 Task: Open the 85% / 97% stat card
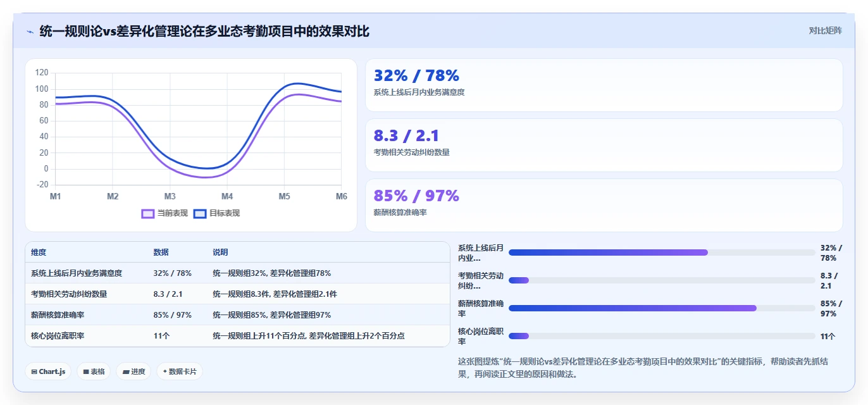(604, 206)
